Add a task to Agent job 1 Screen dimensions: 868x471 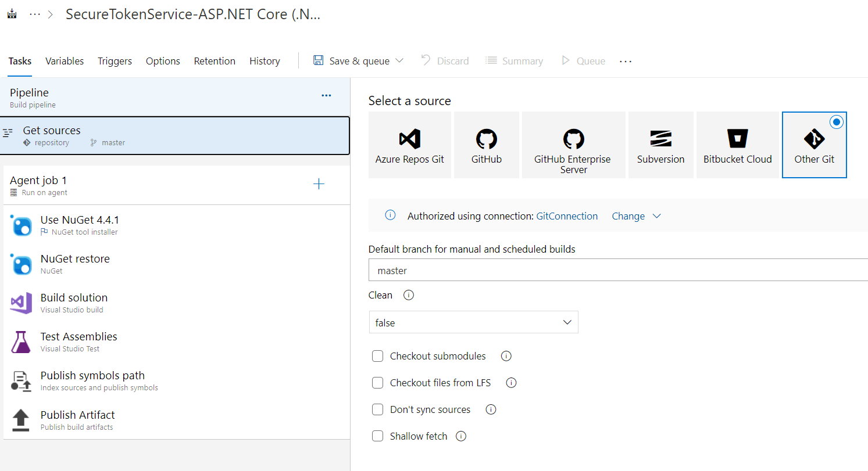pos(319,184)
